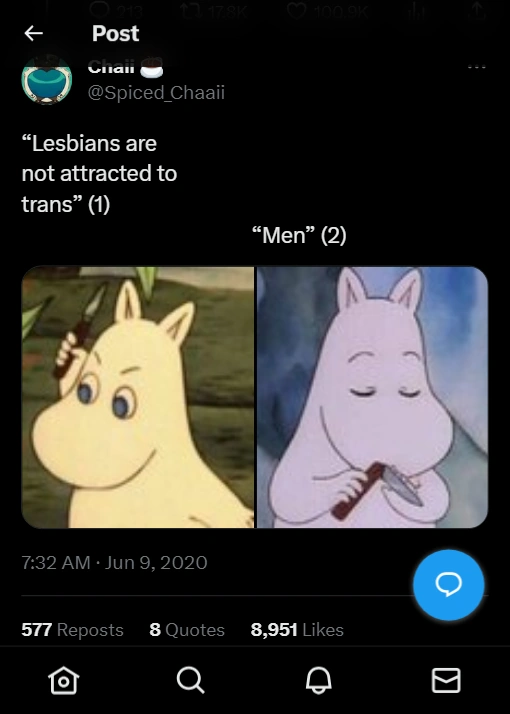View the 577 Reposts list
The height and width of the screenshot is (714, 510).
[72, 630]
